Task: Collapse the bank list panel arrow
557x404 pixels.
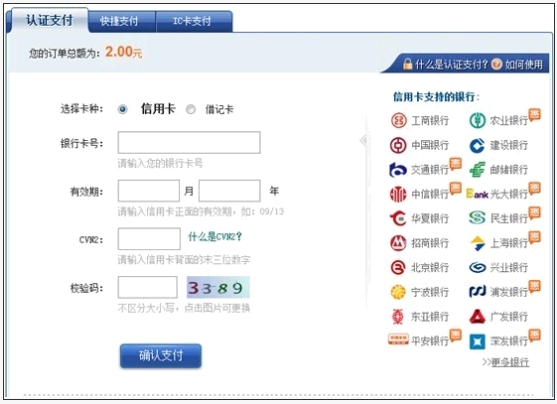Action: click(364, 140)
